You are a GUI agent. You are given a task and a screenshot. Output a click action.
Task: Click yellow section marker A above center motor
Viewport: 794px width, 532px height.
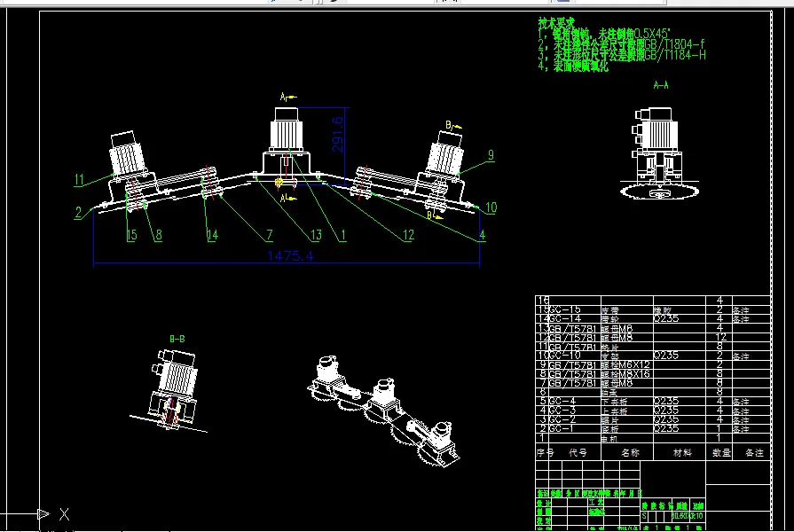288,97
